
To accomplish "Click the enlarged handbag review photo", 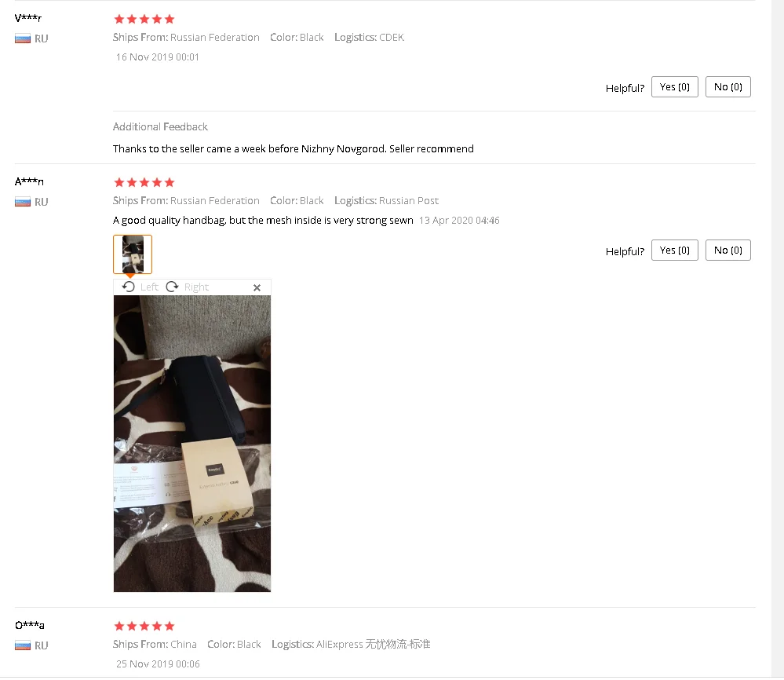I will [x=192, y=444].
